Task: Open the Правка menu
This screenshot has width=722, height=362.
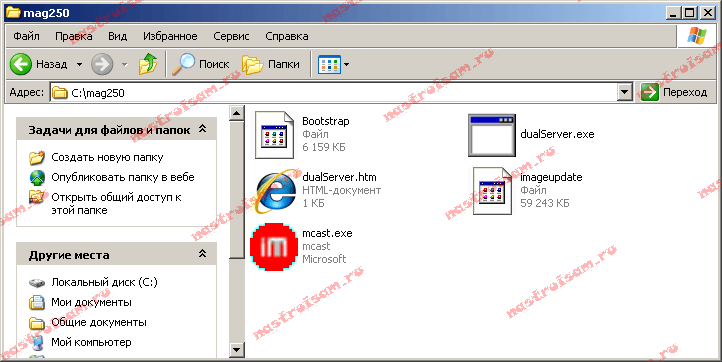Action: [74, 36]
